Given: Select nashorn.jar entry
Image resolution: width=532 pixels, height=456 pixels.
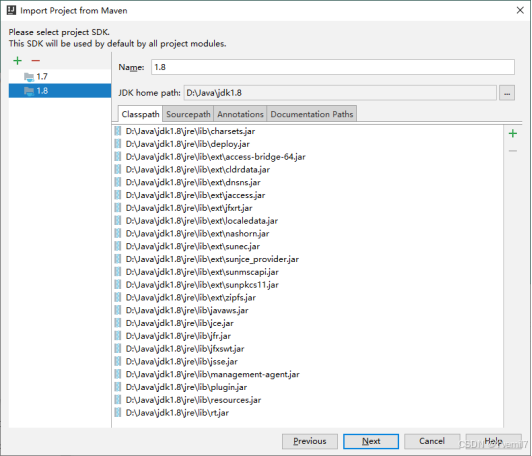Looking at the screenshot, I should coord(197,233).
